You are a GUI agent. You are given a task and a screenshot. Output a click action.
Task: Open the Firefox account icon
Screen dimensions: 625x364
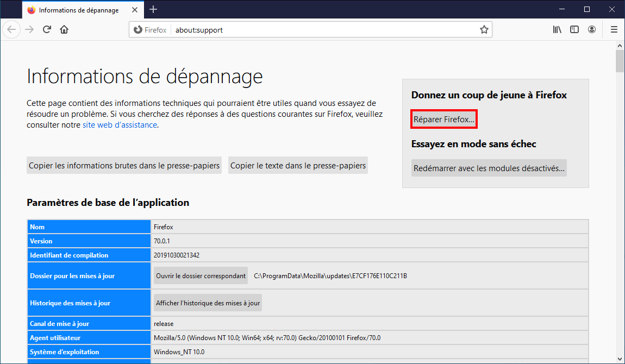tap(592, 29)
